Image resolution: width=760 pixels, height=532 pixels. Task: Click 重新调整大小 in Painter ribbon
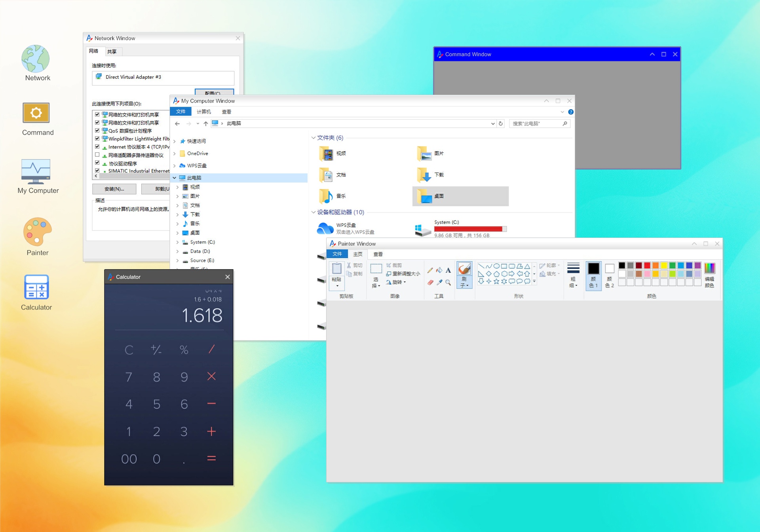pyautogui.click(x=403, y=274)
